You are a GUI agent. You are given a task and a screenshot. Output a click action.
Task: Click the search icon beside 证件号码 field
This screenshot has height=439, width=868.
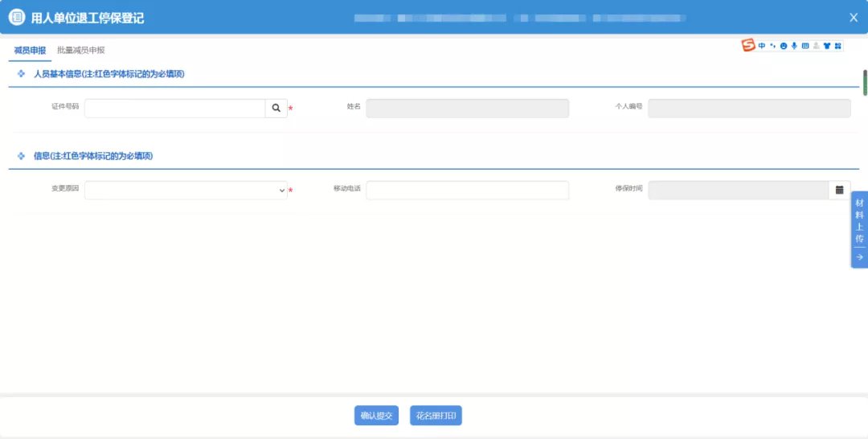coord(276,109)
